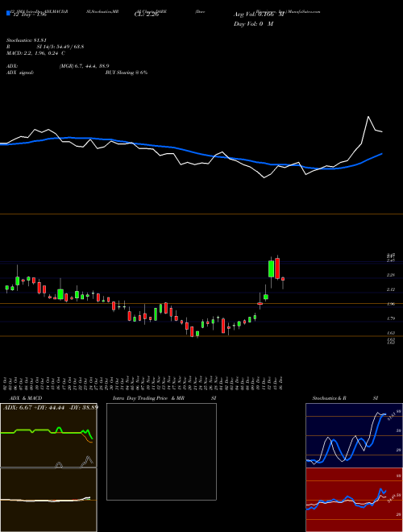Click the '(MGR) 6.7, 44.4, 38.9' ADX values
This screenshot has width=403, height=532.
coord(85,66)
